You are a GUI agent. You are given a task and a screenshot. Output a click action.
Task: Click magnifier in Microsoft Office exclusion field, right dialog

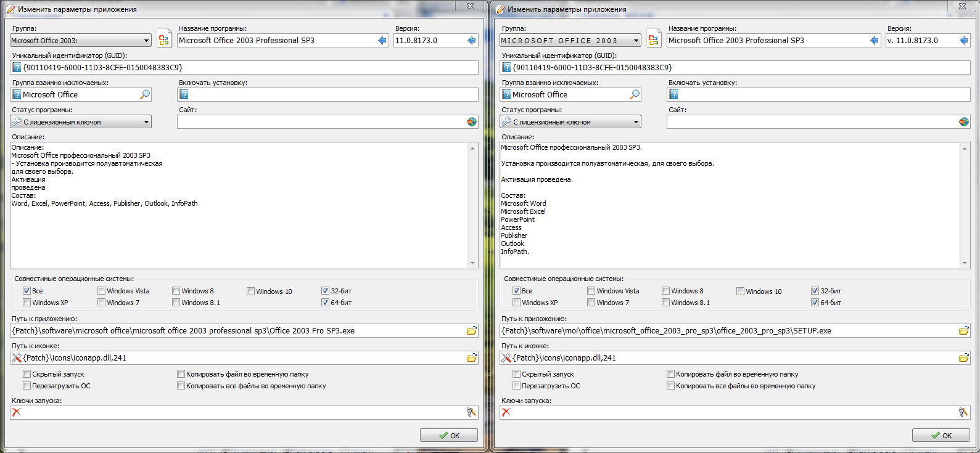[x=635, y=94]
